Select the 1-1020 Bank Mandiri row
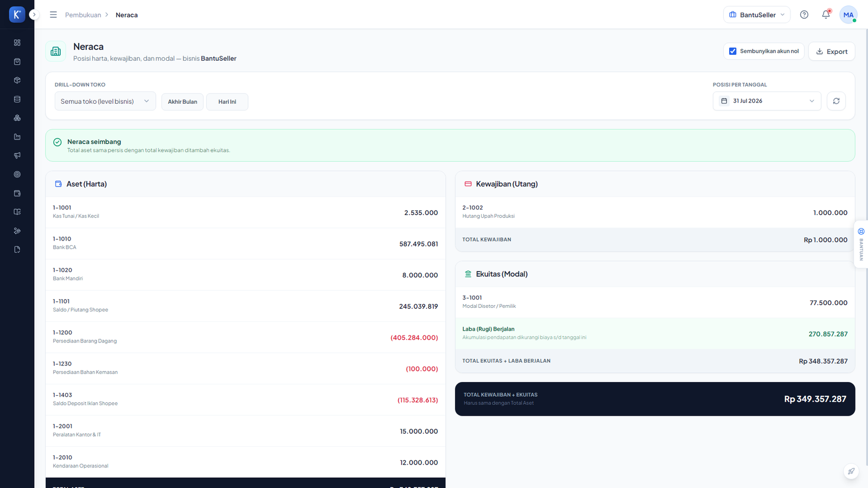The image size is (868, 488). [x=245, y=275]
